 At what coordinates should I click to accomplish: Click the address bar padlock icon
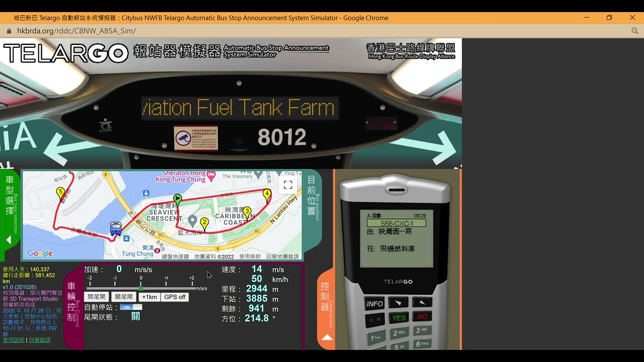click(9, 31)
